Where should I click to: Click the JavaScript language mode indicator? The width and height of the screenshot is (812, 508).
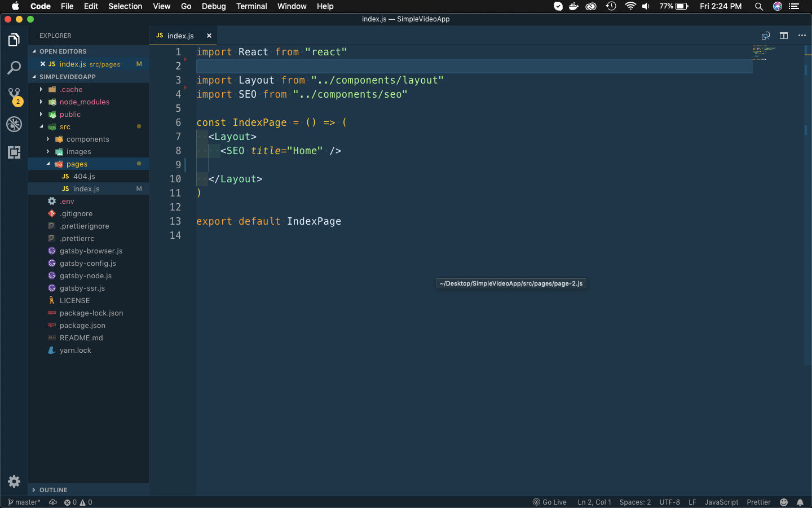[x=721, y=502]
